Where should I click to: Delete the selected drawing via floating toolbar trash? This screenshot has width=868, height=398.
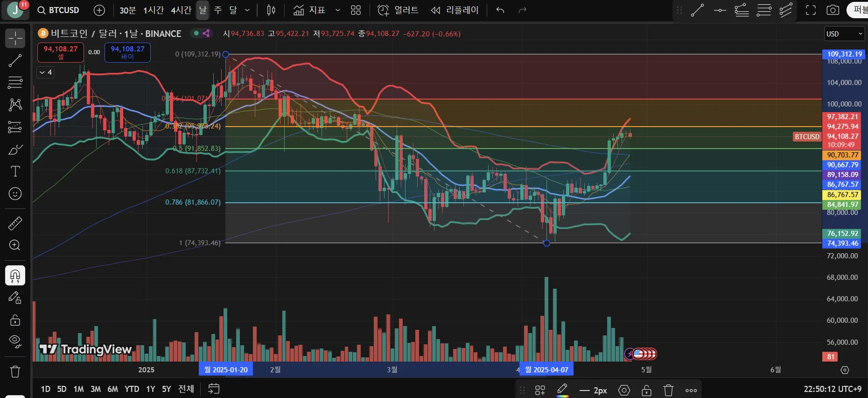click(669, 390)
